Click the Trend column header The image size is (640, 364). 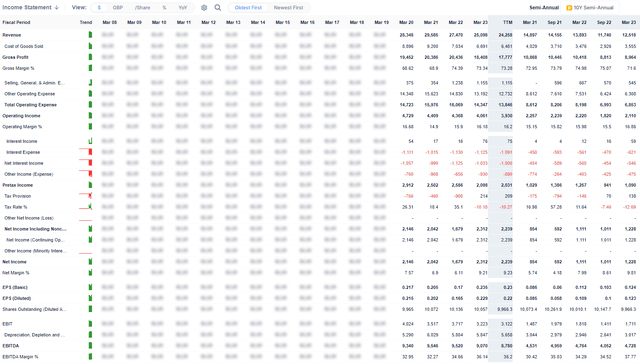pyautogui.click(x=86, y=22)
